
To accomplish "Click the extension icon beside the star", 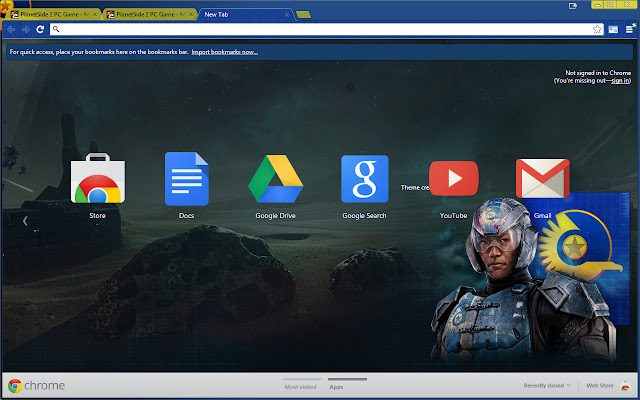I will 613,29.
